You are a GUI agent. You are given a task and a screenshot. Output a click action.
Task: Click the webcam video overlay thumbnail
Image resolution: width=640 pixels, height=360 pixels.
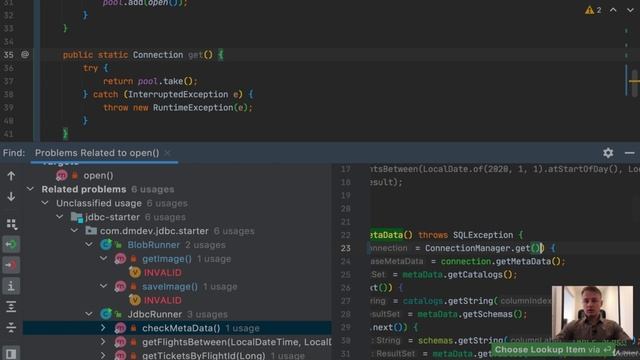click(592, 313)
